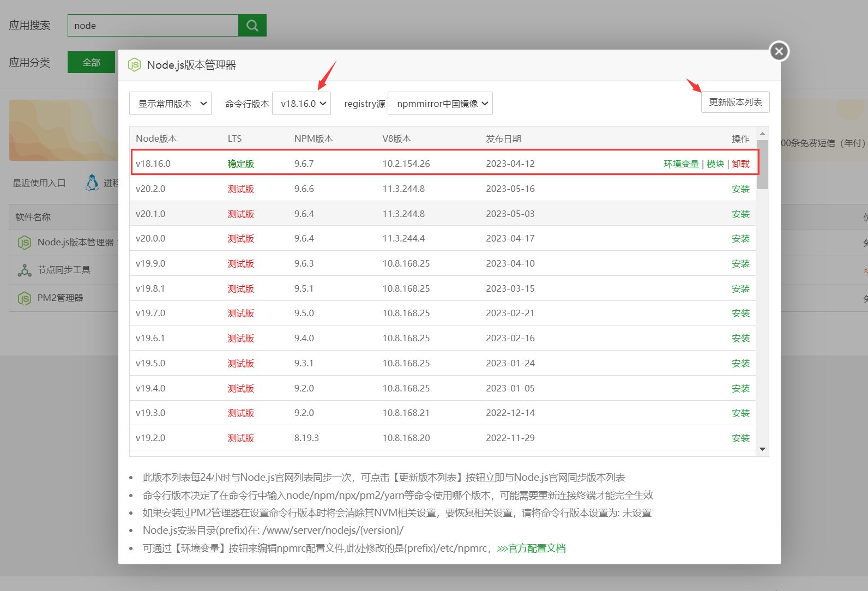868x591 pixels.
Task: Click the 更新版本列表 button
Action: (x=735, y=102)
